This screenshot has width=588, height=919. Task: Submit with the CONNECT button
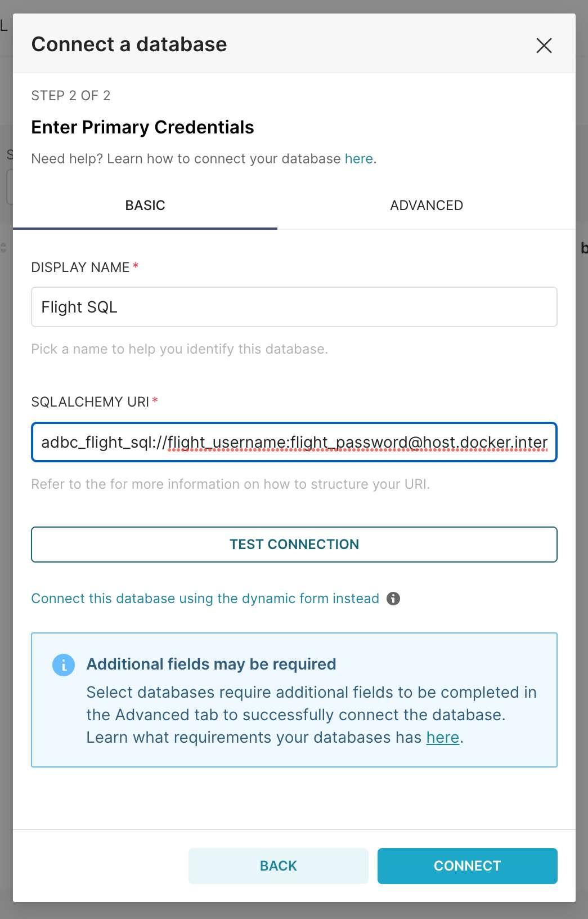point(467,866)
